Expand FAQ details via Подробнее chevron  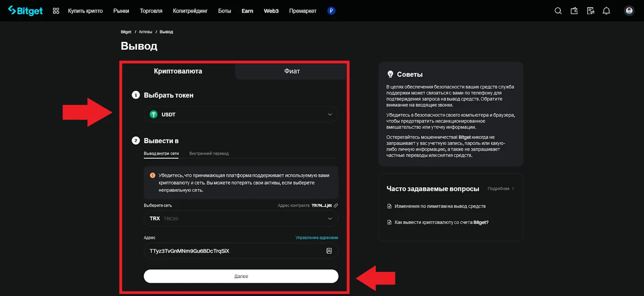point(501,189)
